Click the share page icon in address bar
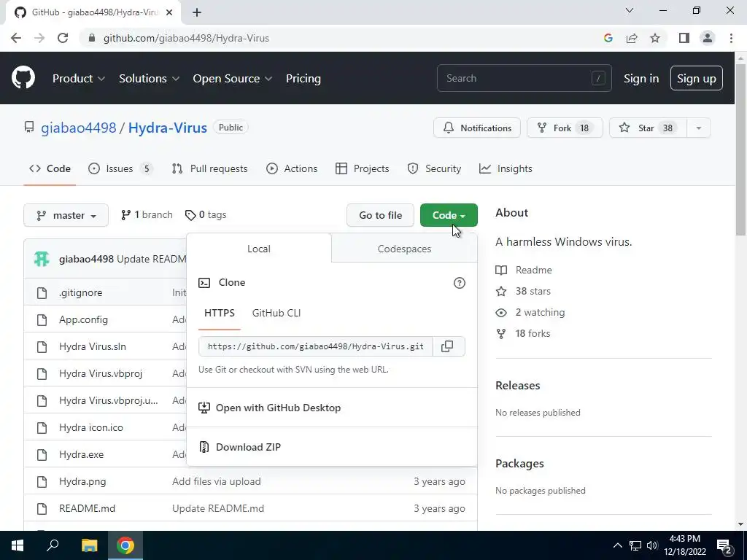 [x=632, y=38]
